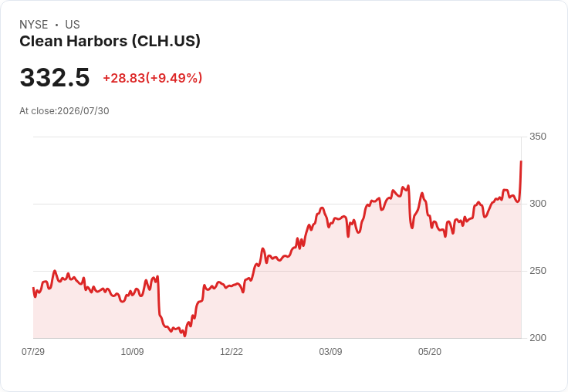Click the sharp price drop before 05/20

410,207
